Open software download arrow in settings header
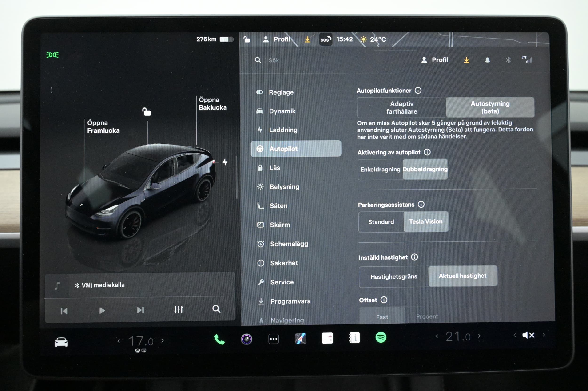Viewport: 588px width, 391px height. [x=466, y=60]
